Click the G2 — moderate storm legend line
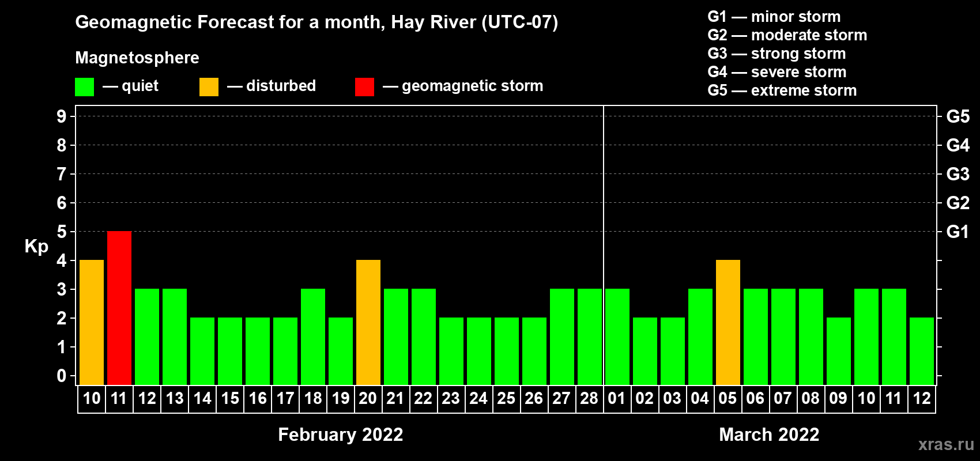The width and height of the screenshot is (980, 461). 787,35
